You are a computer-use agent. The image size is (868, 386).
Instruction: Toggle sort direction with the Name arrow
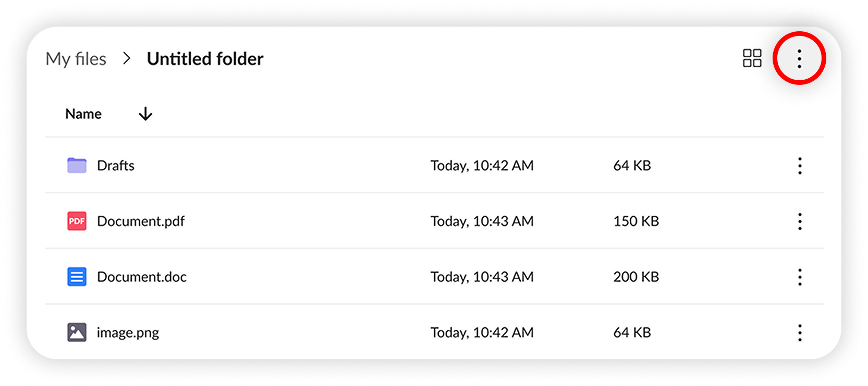pyautogui.click(x=145, y=114)
